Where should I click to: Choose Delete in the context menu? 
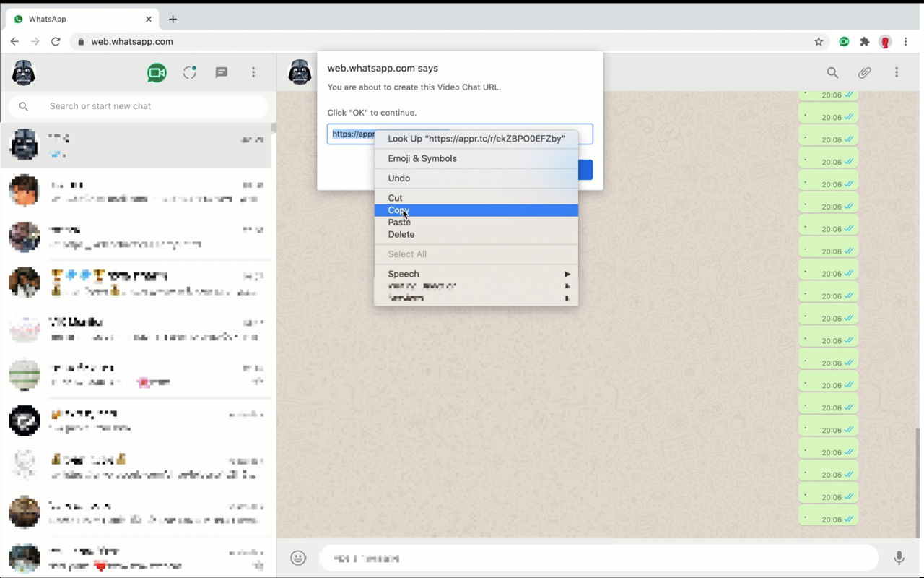(476, 234)
